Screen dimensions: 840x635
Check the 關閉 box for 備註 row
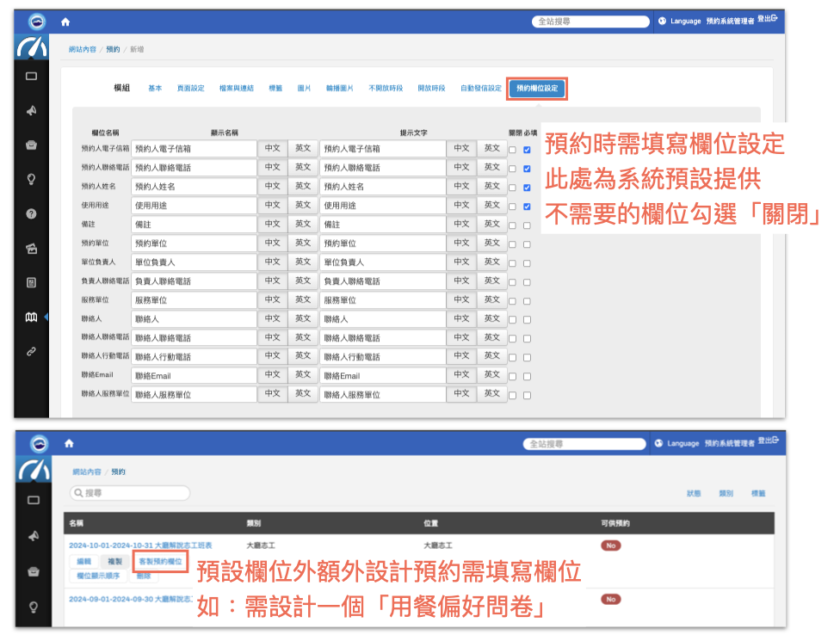tap(512, 225)
